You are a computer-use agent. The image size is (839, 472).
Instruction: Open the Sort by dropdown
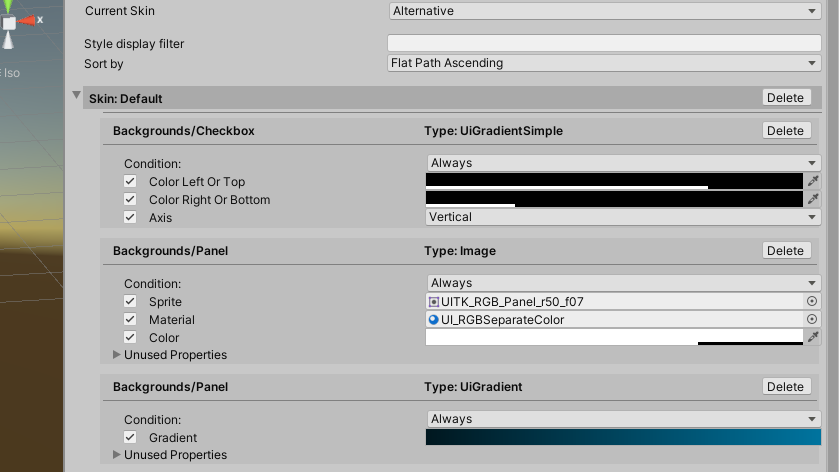604,63
